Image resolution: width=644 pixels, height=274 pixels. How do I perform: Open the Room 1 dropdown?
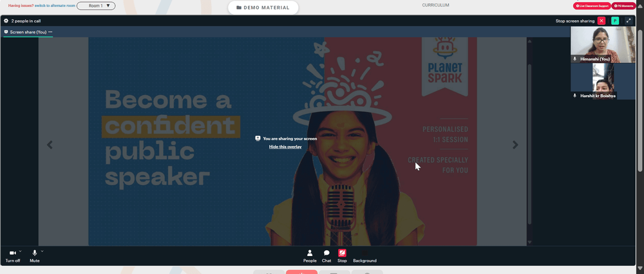(96, 6)
